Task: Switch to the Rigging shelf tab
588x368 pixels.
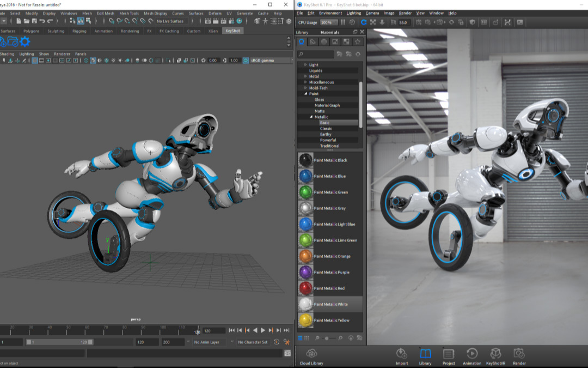Action: coord(79,31)
